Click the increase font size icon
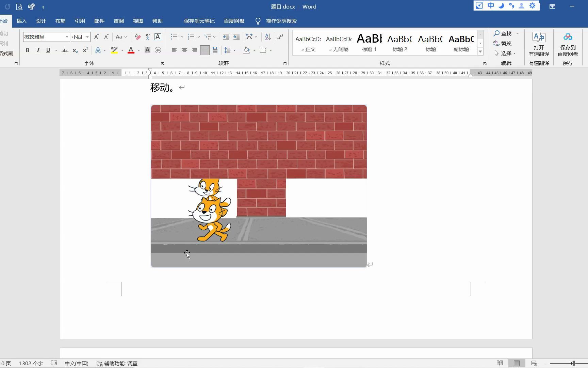The height and width of the screenshot is (368, 588). [x=96, y=37]
